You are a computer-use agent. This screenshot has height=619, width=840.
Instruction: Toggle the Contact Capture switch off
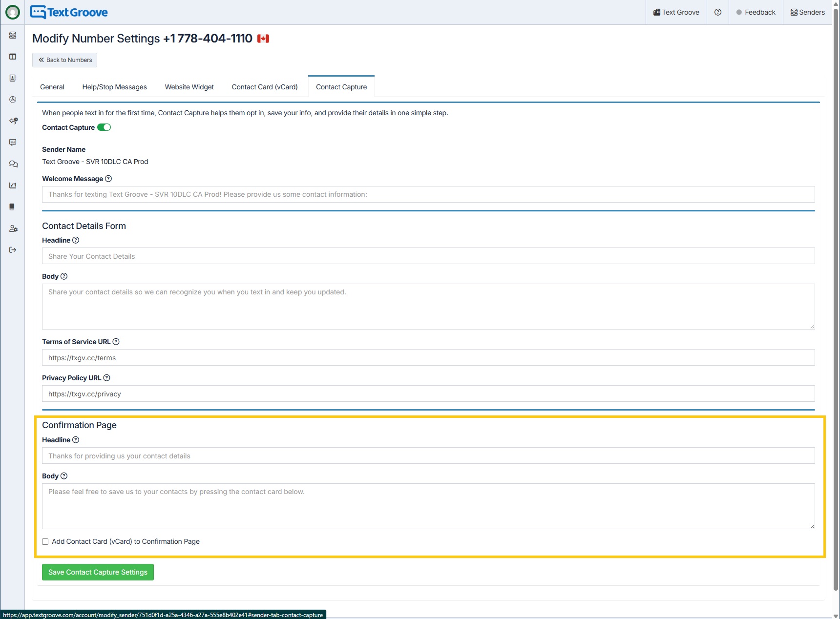pos(104,127)
